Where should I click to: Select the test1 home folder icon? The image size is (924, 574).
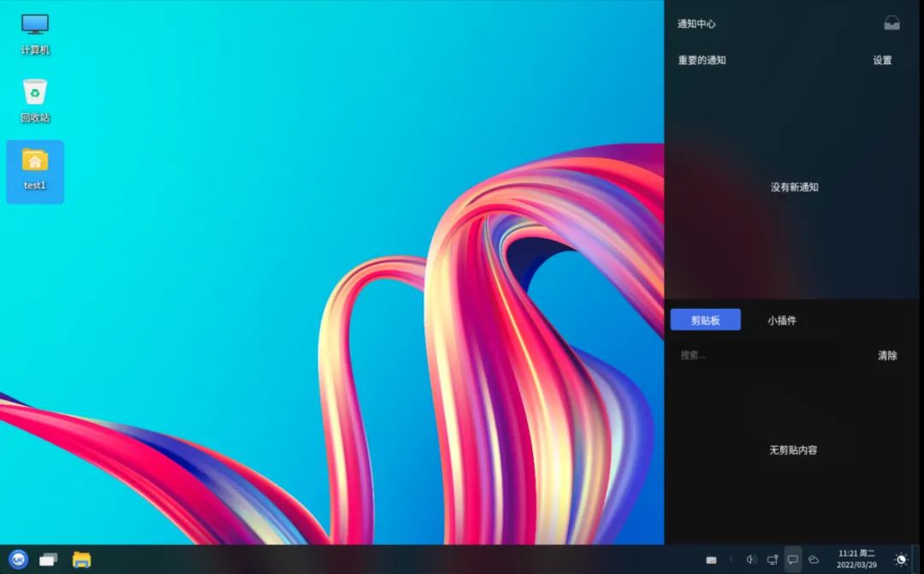pos(35,171)
